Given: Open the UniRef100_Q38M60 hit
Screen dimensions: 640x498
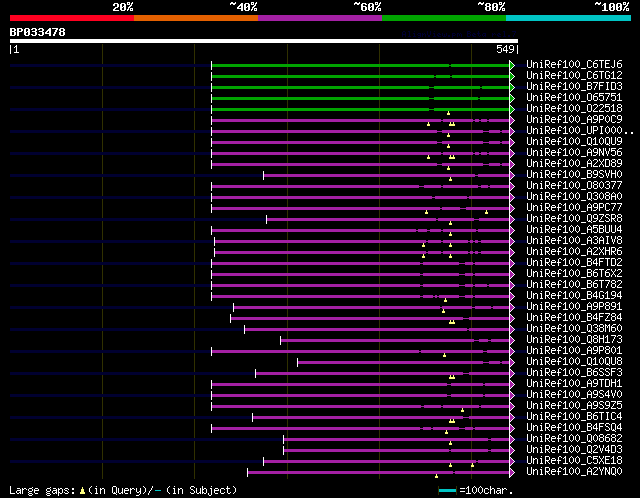Looking at the screenshot, I should [x=574, y=329].
